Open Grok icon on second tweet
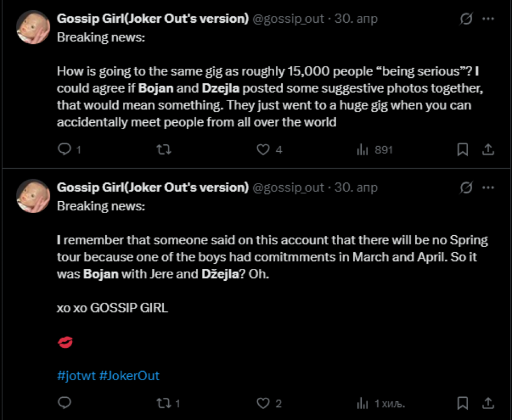 pyautogui.click(x=465, y=188)
